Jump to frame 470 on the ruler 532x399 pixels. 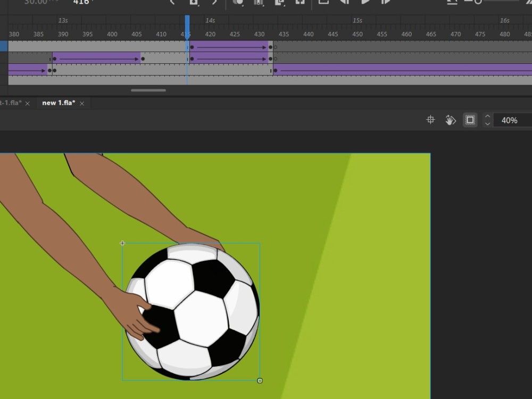(455, 34)
